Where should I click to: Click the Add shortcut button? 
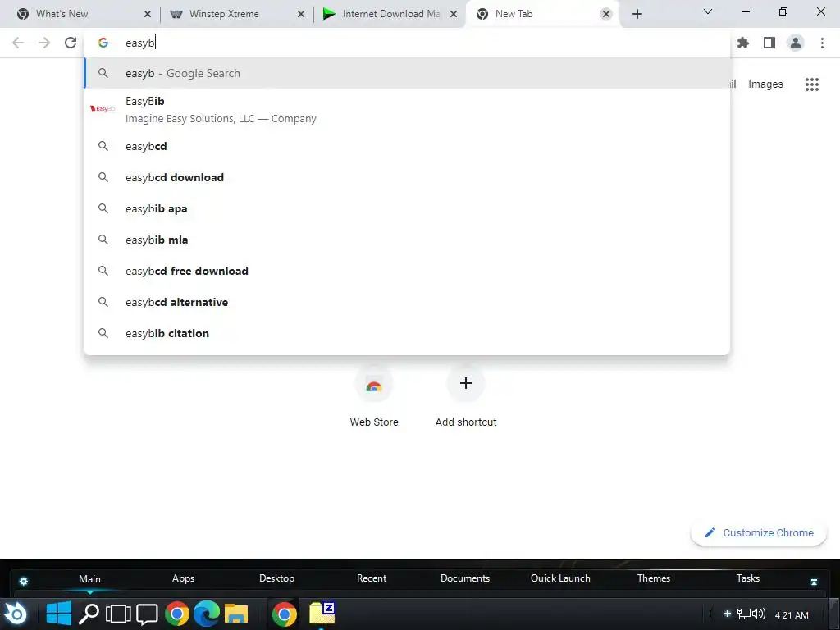466,398
